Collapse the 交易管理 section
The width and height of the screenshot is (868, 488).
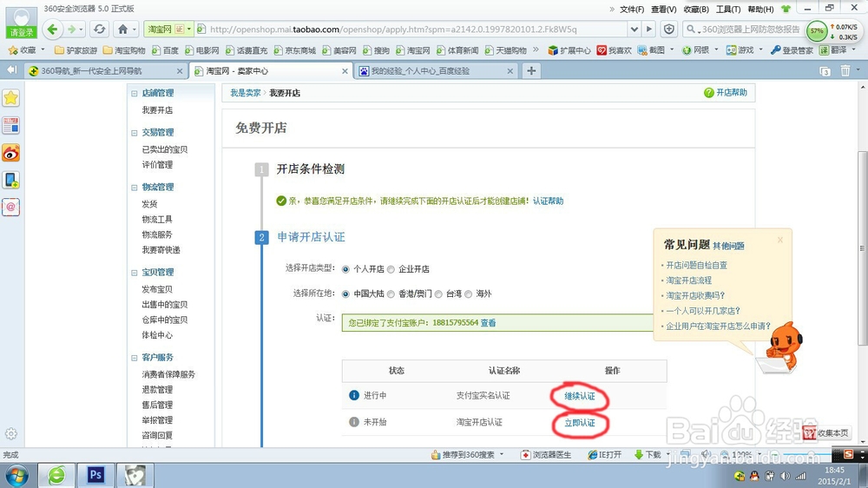point(134,133)
